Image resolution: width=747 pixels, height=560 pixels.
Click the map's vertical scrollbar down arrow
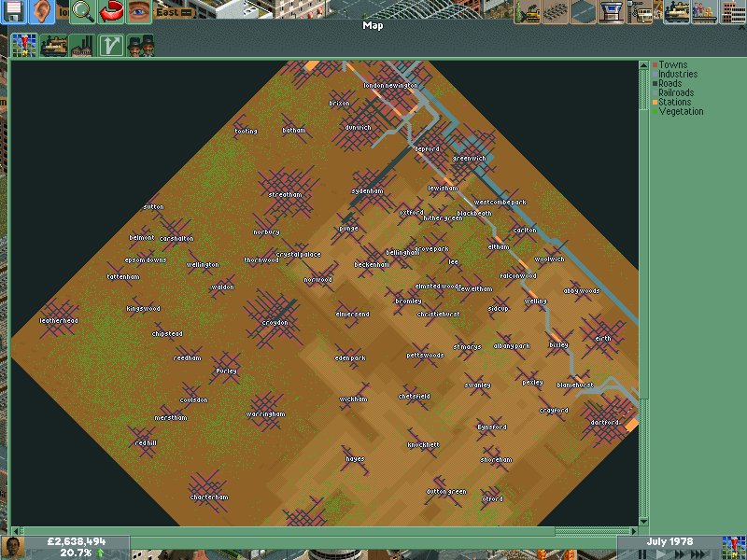[x=643, y=522]
